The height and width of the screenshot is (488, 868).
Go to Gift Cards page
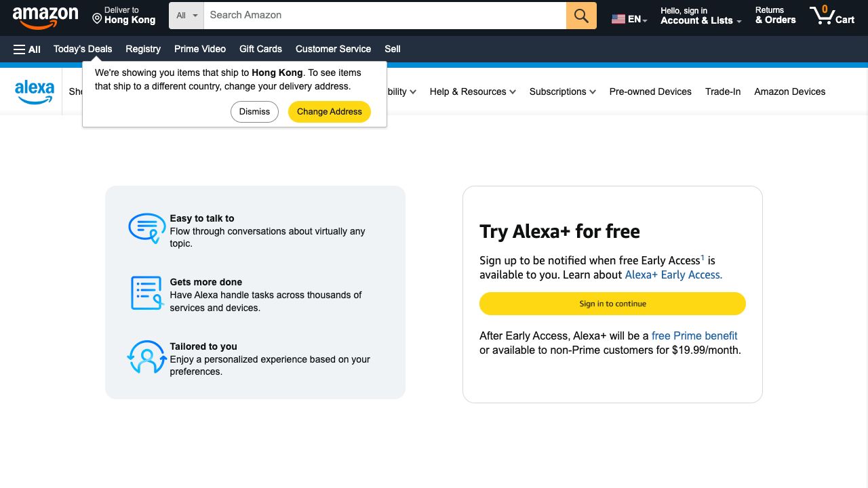(x=260, y=49)
